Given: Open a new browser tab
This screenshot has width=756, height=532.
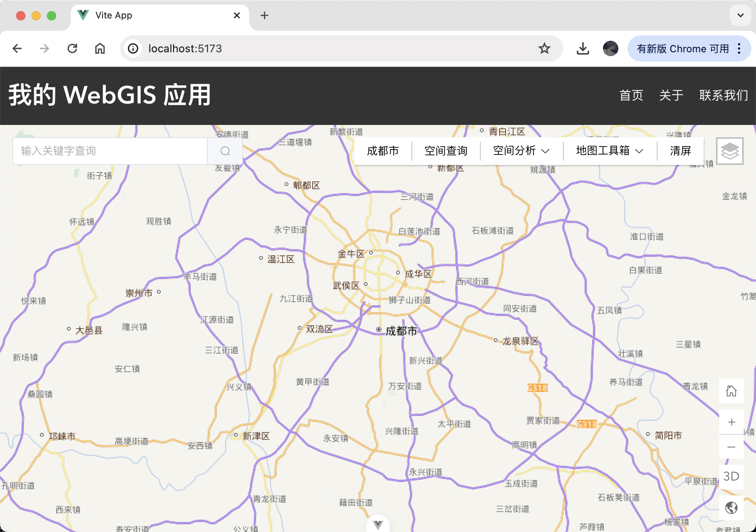Looking at the screenshot, I should click(x=265, y=15).
